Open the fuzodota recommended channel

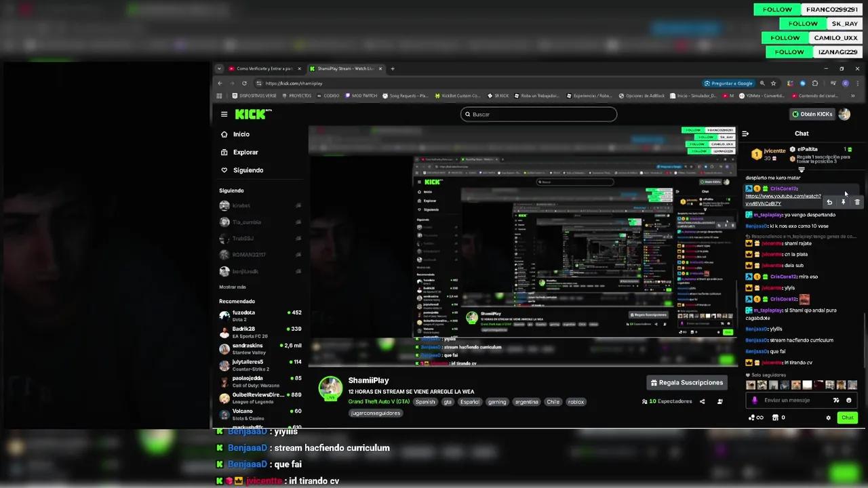[x=243, y=313]
